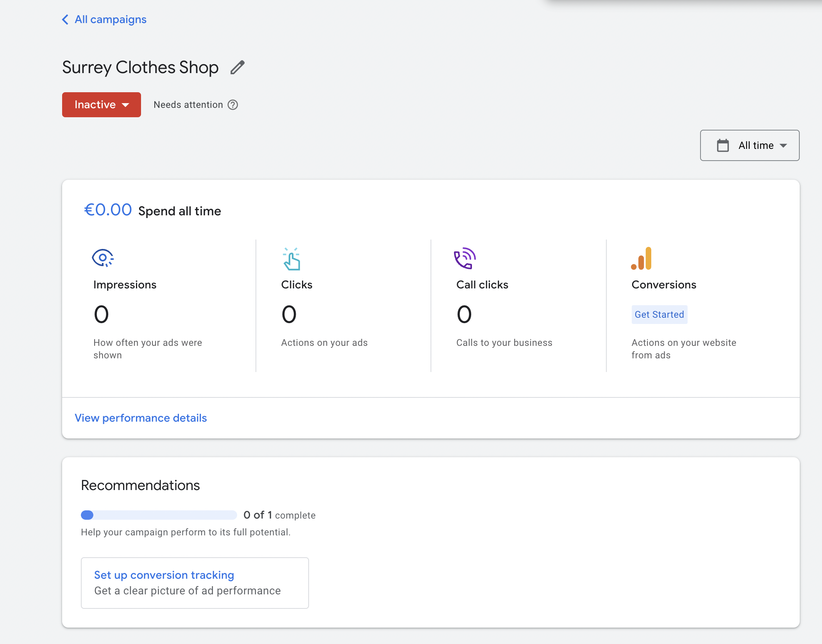This screenshot has width=822, height=644.
Task: Click the Surrey Clothes Shop title
Action: pyautogui.click(x=140, y=67)
